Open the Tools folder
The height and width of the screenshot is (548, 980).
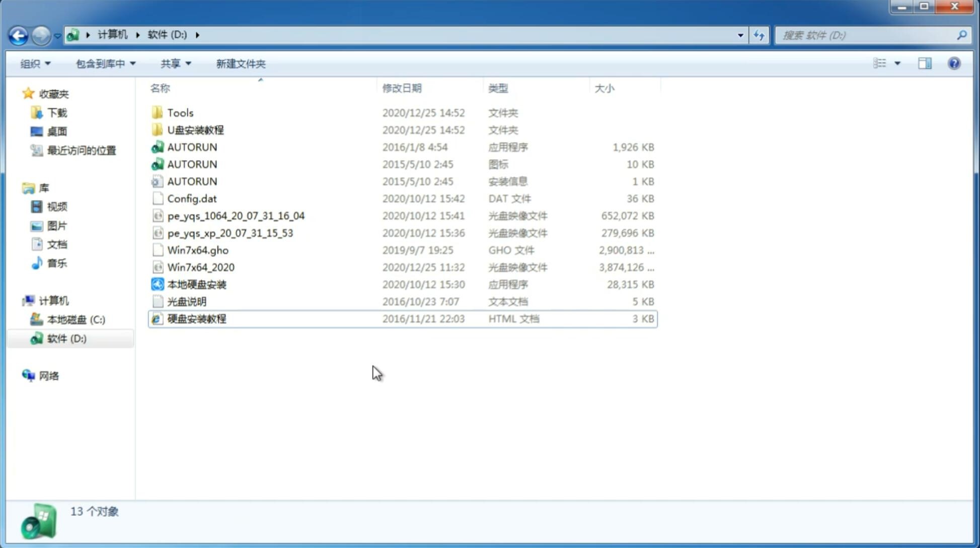(x=180, y=112)
